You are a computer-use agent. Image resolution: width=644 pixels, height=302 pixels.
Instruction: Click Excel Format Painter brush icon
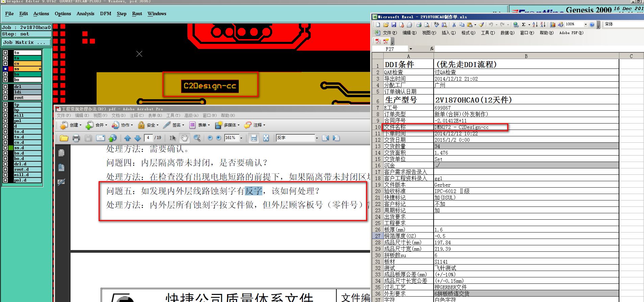pos(482,25)
